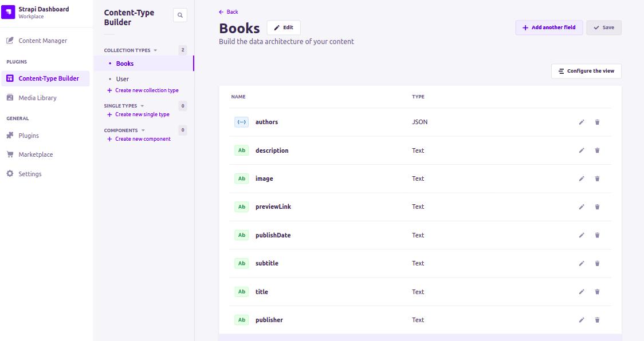
Task: Select the Books collection type
Action: tap(124, 63)
